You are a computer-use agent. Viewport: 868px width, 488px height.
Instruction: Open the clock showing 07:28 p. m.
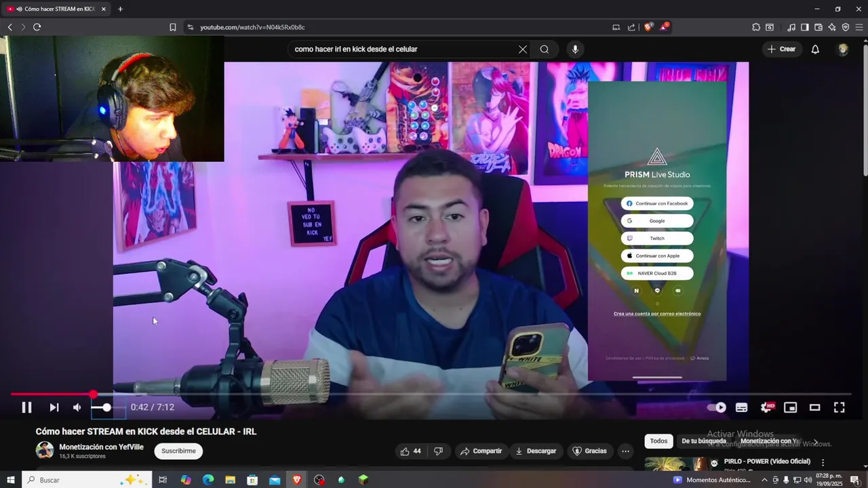point(830,480)
